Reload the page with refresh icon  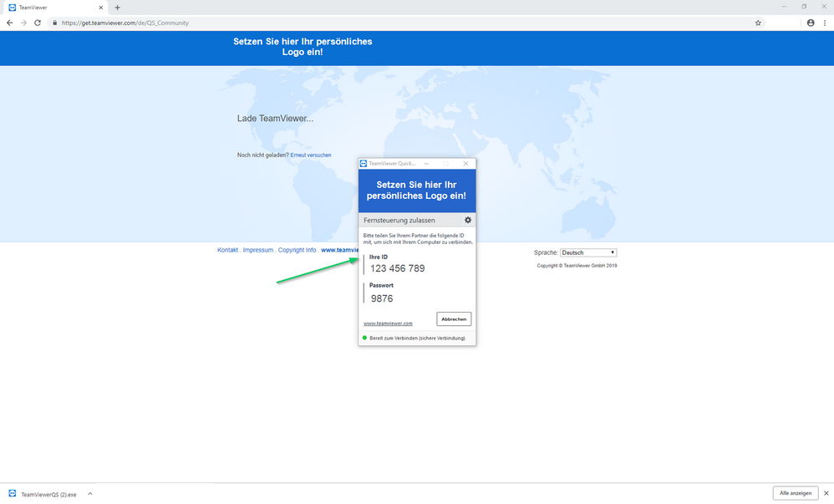[38, 23]
